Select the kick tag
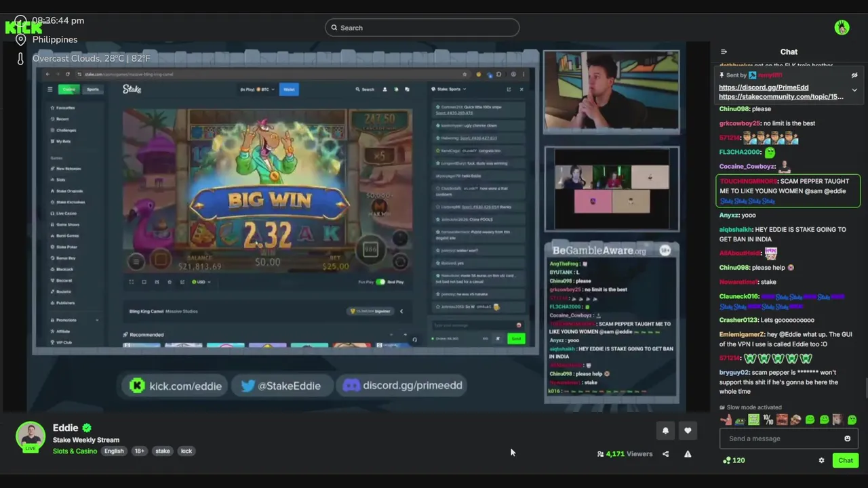The width and height of the screenshot is (868, 488). 186,451
